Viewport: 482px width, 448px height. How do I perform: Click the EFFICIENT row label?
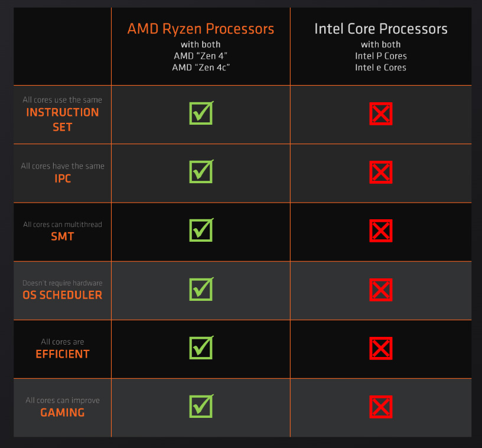tap(63, 354)
